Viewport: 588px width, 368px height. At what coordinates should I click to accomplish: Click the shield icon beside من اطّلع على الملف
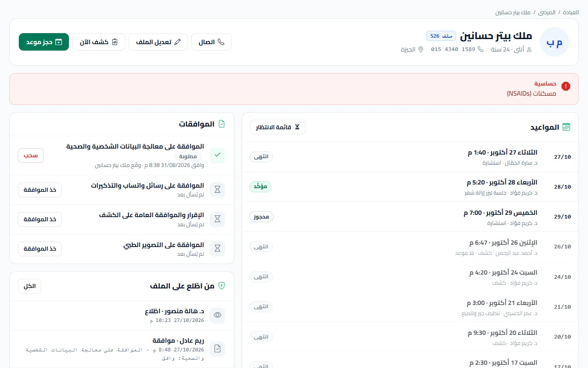221,286
